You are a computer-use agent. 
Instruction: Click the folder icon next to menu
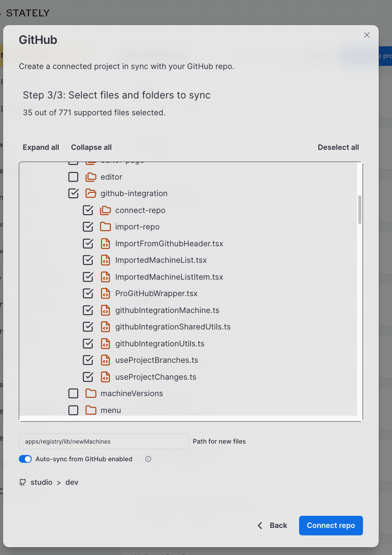[91, 410]
